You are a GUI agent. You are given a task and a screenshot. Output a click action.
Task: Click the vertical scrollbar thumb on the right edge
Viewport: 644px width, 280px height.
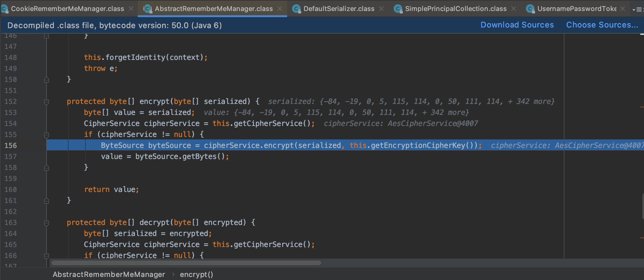pyautogui.click(x=643, y=206)
